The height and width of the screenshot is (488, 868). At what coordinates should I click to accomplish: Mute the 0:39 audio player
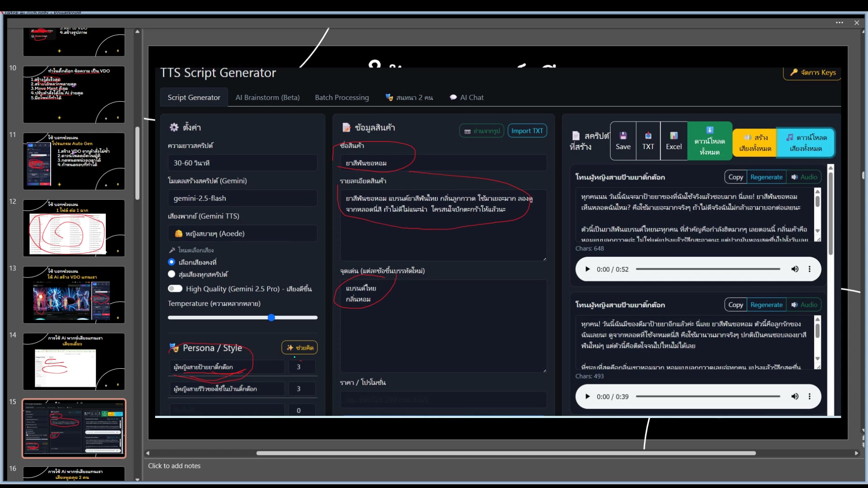click(795, 397)
